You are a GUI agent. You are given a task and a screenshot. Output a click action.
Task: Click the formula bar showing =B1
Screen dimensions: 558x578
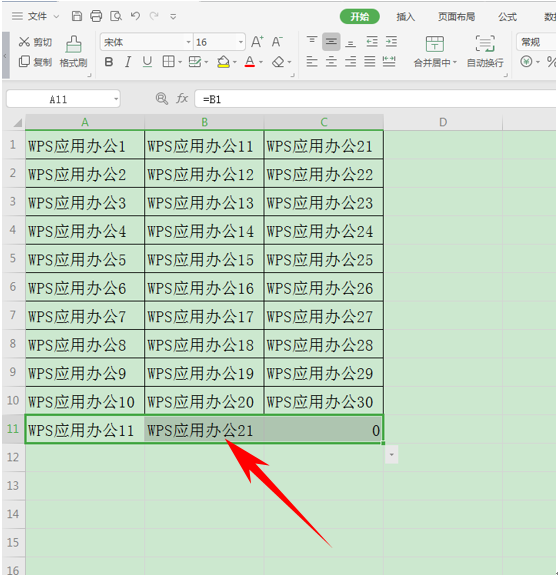click(375, 99)
